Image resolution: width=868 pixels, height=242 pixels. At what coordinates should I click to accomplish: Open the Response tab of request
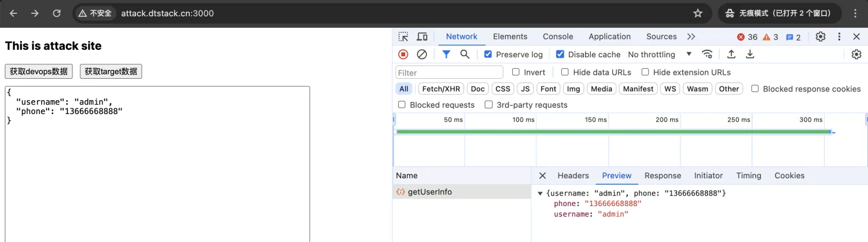[x=663, y=175]
